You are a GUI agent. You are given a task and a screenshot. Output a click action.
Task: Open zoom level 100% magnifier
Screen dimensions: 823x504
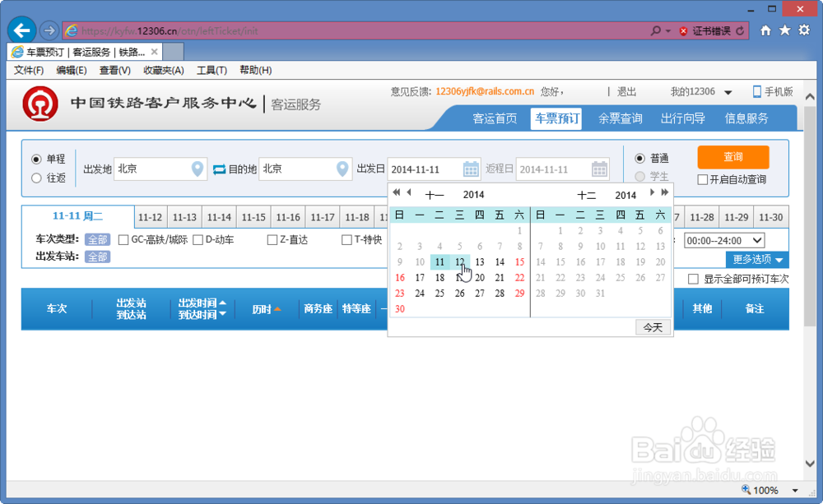(746, 490)
